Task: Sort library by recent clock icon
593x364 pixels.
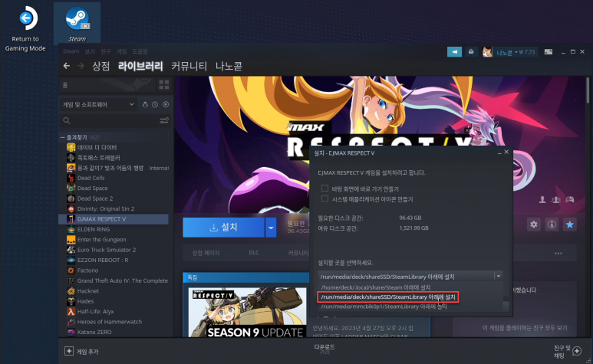Action: 155,104
